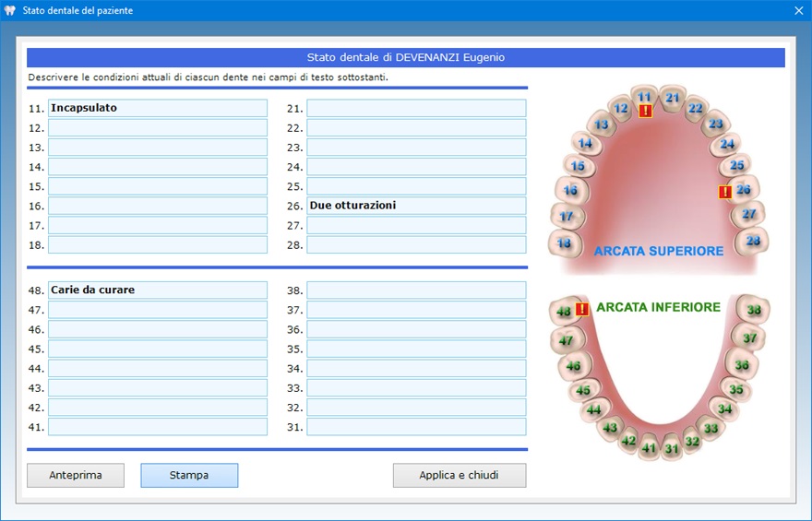This screenshot has width=812, height=521.
Task: Focus the empty field for tooth 31
Action: click(x=416, y=427)
